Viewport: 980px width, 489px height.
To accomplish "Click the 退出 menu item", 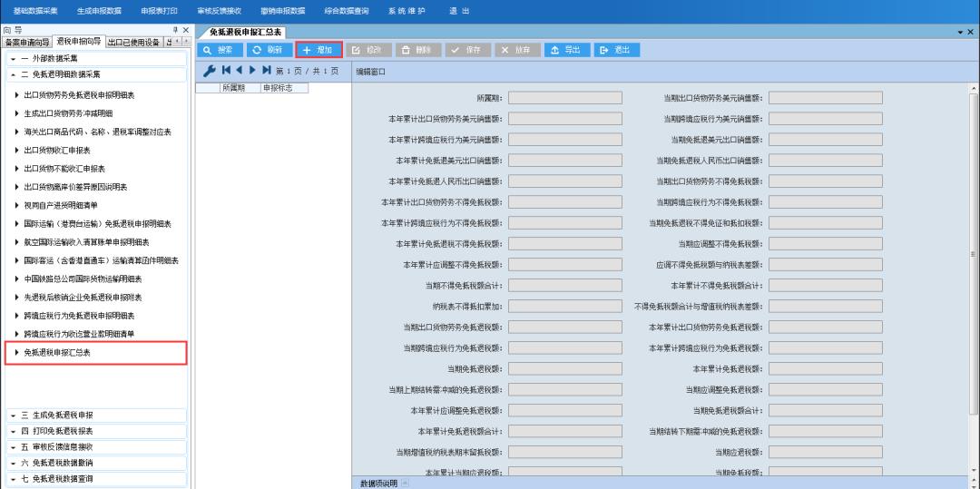I will [x=459, y=11].
